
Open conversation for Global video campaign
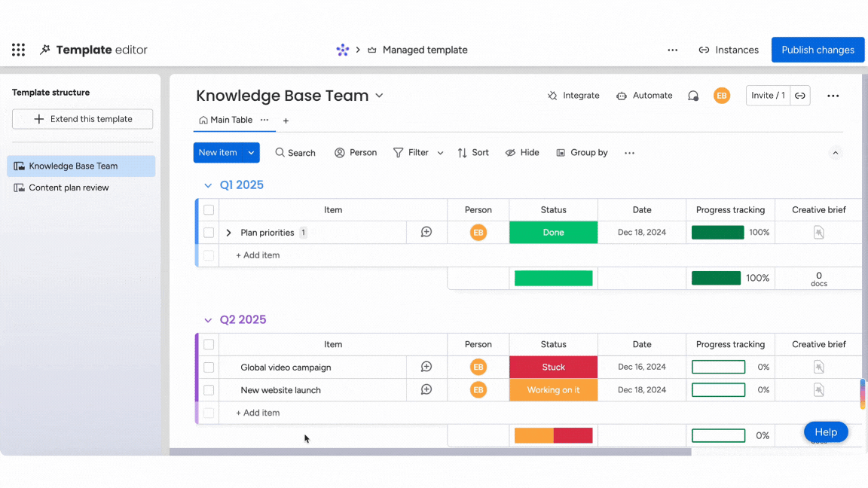pyautogui.click(x=426, y=367)
